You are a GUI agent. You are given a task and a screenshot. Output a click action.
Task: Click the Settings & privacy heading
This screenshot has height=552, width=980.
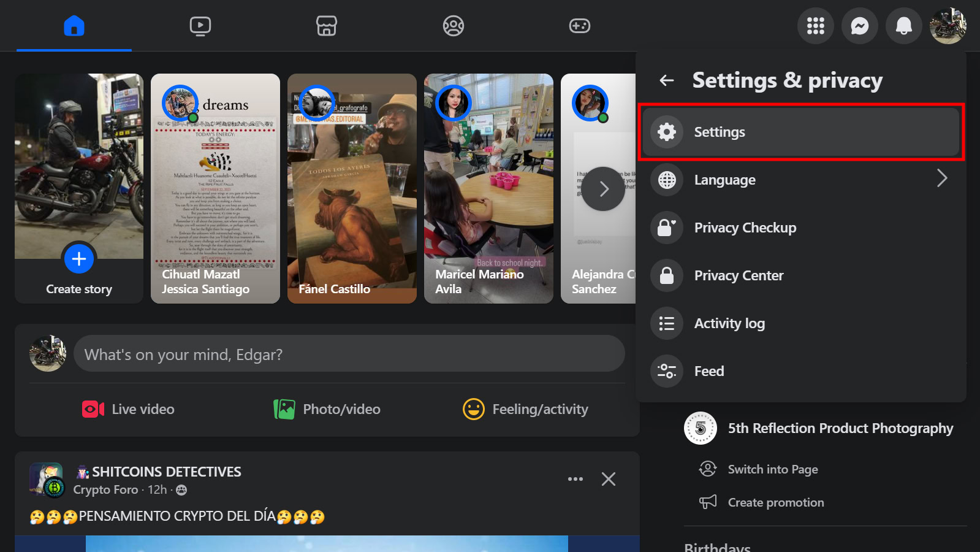(788, 80)
